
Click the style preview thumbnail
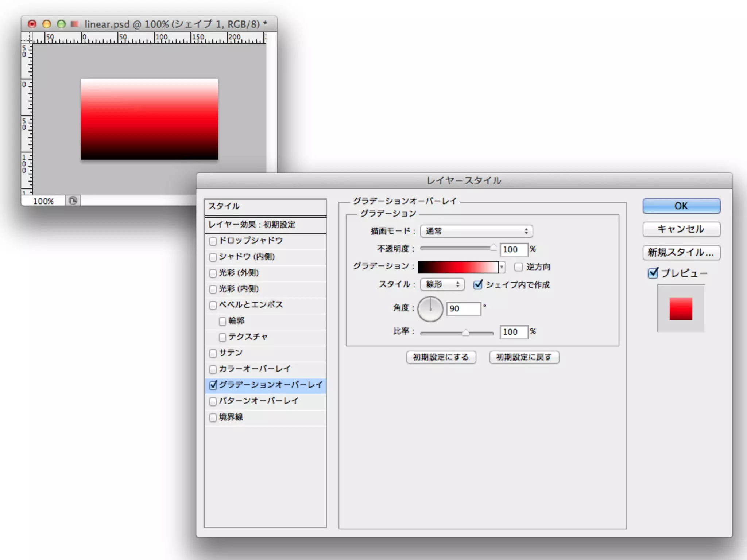tap(681, 309)
